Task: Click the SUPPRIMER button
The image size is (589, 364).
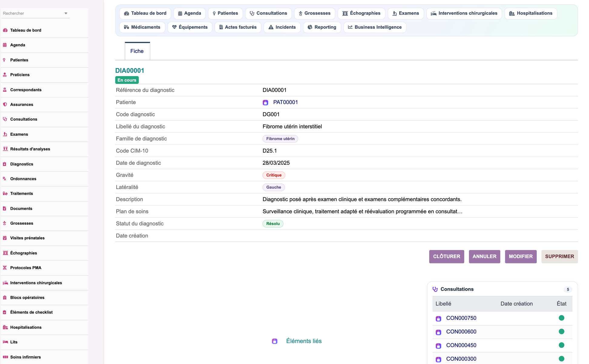Action: pyautogui.click(x=559, y=256)
